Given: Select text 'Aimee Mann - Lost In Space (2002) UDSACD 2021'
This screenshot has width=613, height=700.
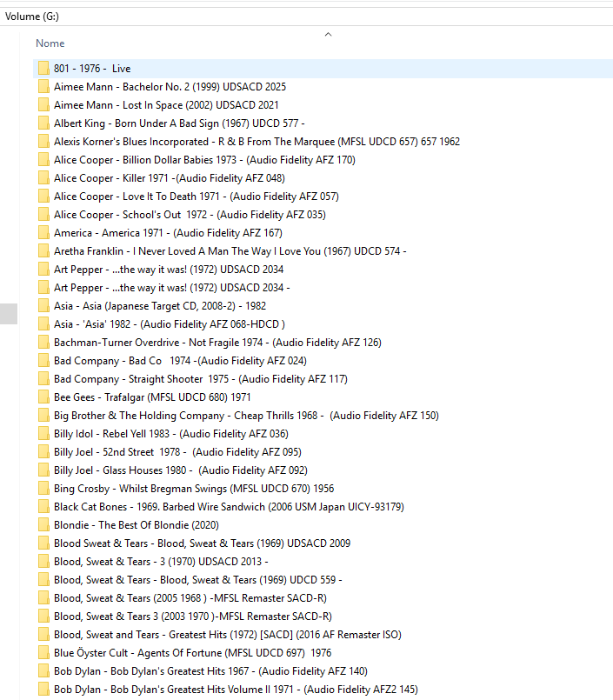Looking at the screenshot, I should (x=167, y=105).
